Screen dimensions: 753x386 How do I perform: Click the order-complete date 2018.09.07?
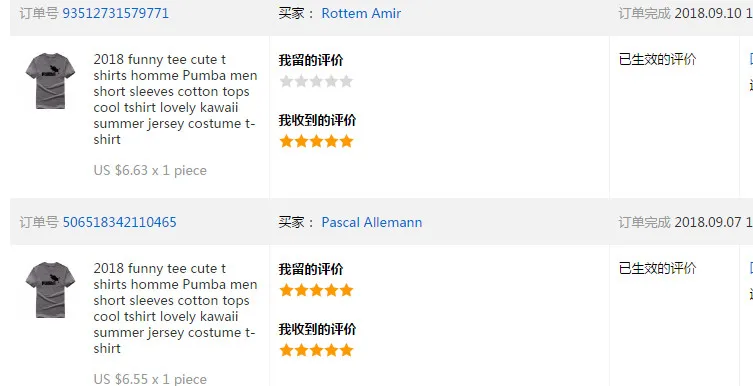coord(708,222)
